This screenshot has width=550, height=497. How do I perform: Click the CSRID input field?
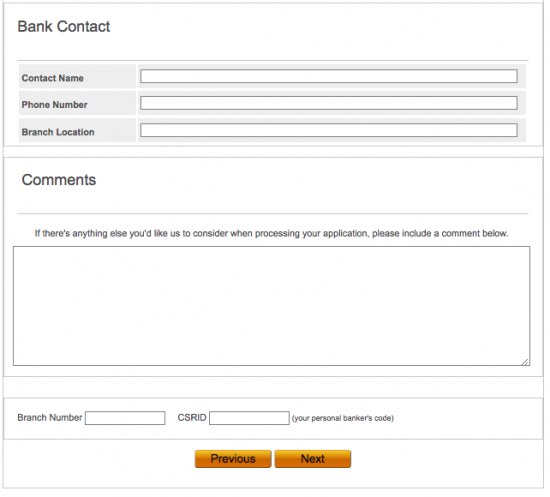[249, 418]
